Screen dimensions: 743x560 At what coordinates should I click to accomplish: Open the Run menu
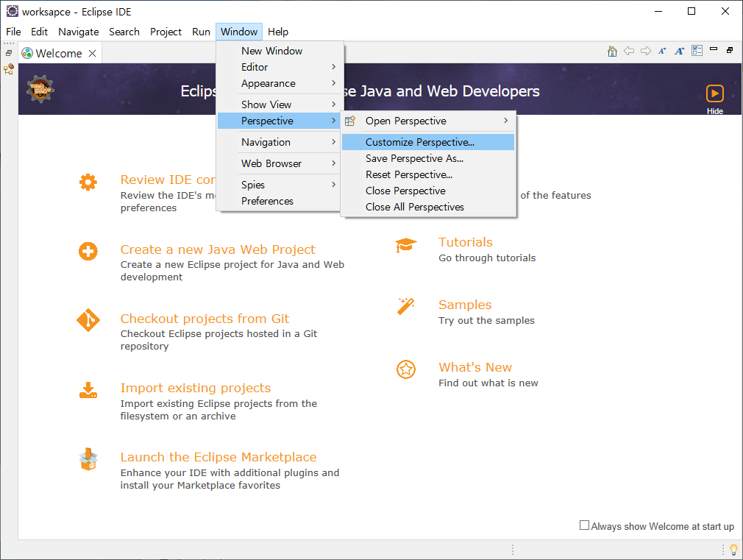(201, 32)
